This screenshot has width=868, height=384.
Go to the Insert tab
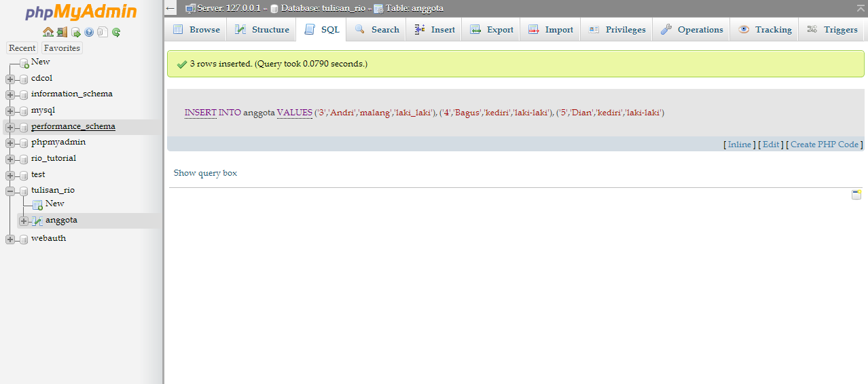click(434, 30)
